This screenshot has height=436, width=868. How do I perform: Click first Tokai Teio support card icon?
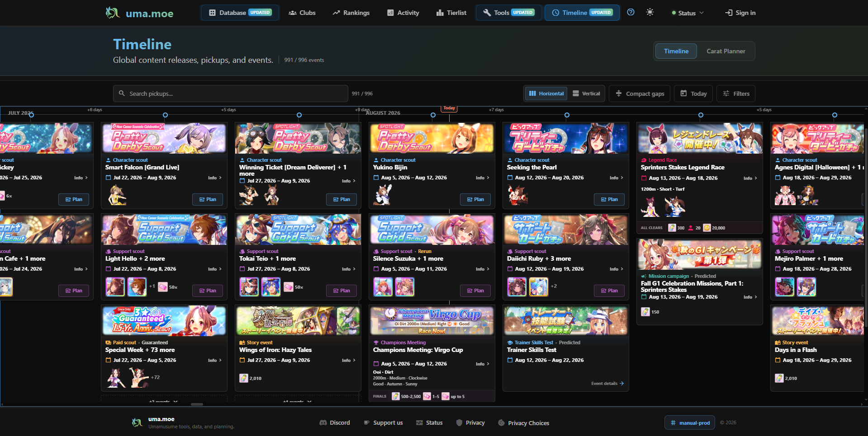click(249, 287)
